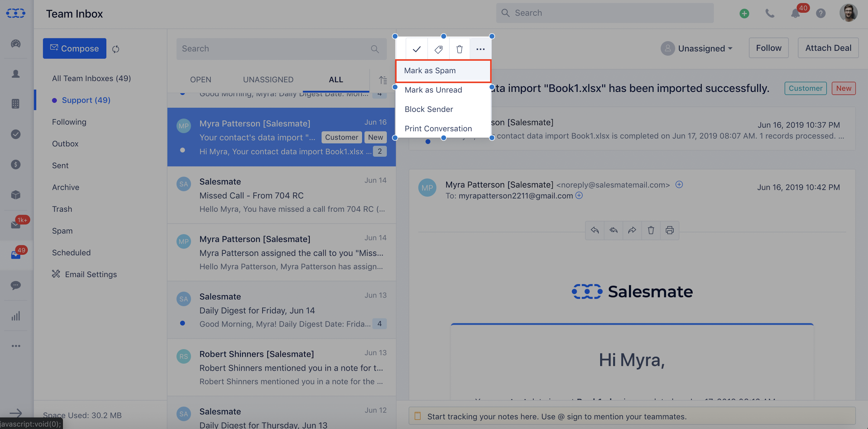The height and width of the screenshot is (429, 868).
Task: Click the Attach Deal button
Action: (828, 48)
